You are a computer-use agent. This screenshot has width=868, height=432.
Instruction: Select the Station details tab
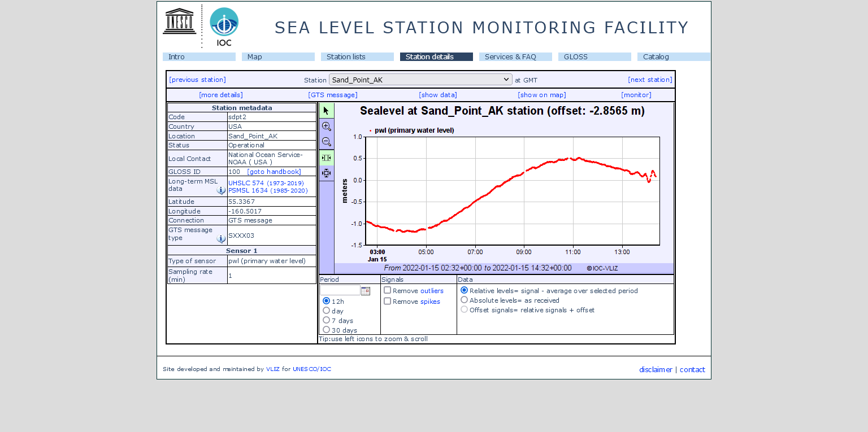click(436, 57)
